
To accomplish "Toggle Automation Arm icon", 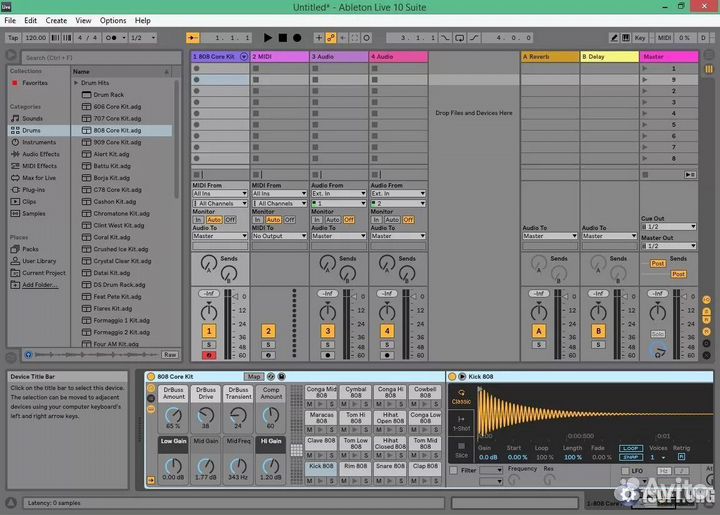I will tap(331, 38).
